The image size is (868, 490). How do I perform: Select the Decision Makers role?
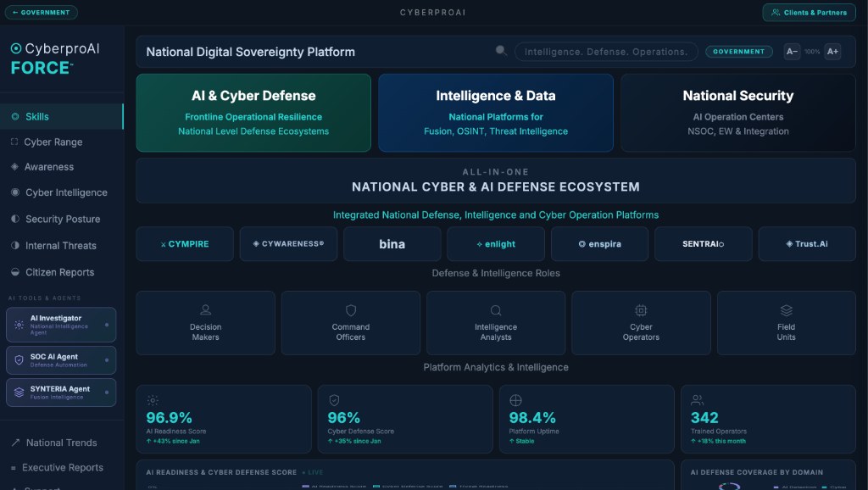pos(205,323)
